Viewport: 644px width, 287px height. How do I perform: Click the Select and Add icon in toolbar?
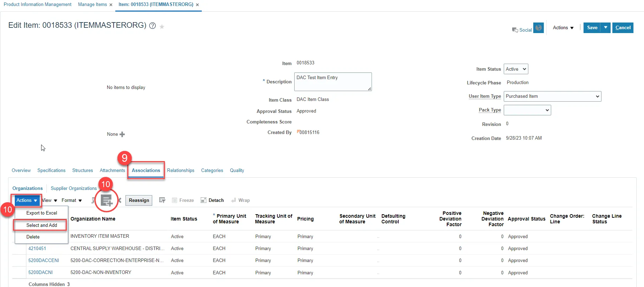click(106, 200)
